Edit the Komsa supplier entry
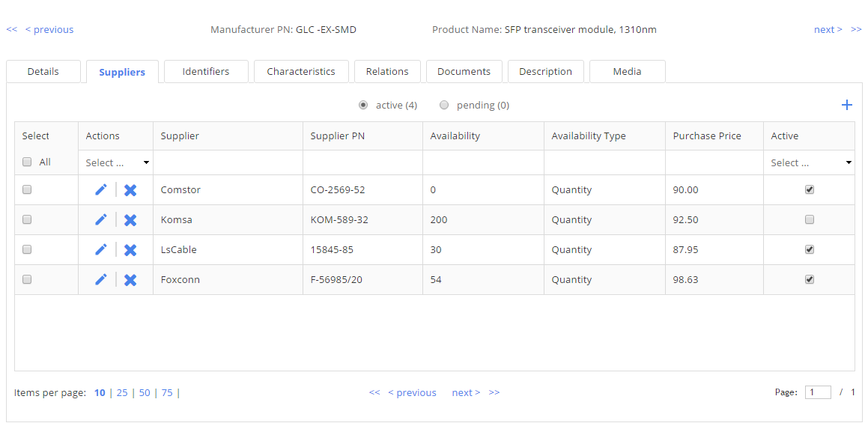This screenshot has width=868, height=426. [x=101, y=219]
